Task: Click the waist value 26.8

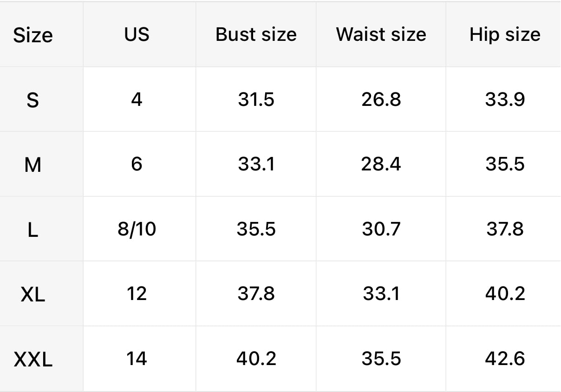Action: pos(381,99)
